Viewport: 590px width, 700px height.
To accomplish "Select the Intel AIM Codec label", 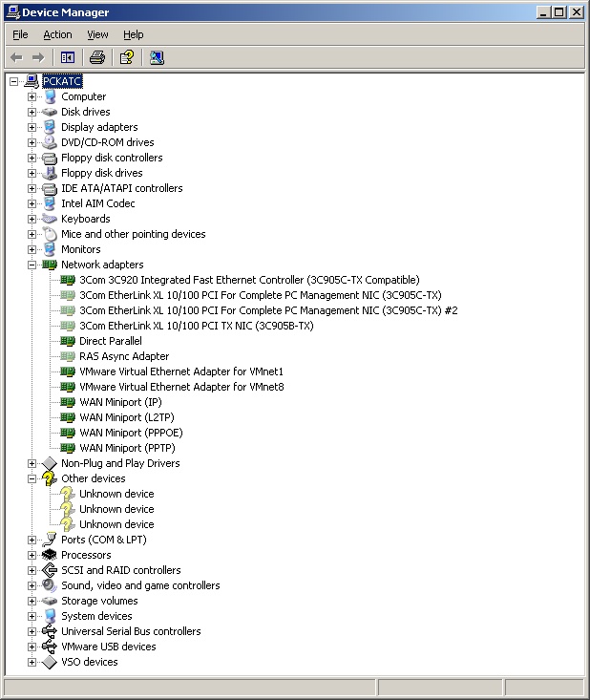I will (x=98, y=203).
